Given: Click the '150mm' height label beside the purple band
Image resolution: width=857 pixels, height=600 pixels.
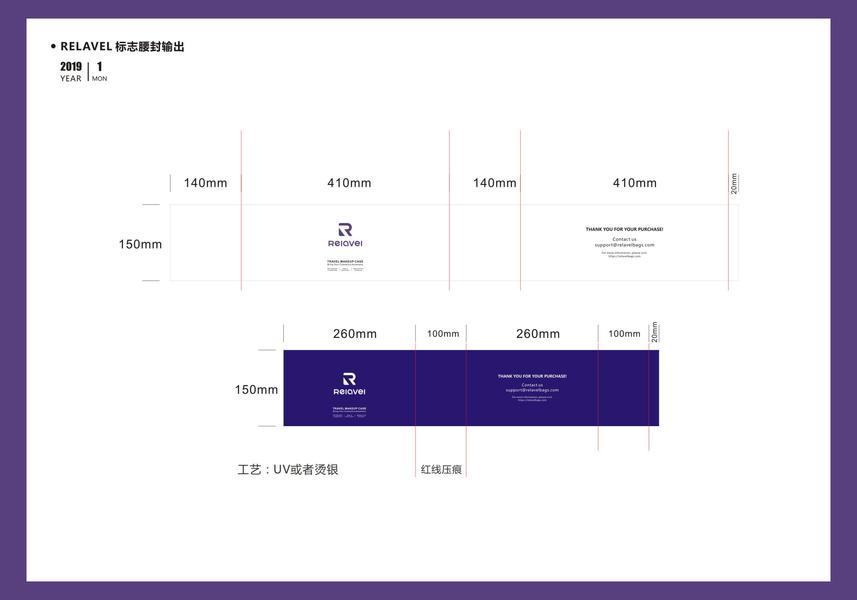Looking at the screenshot, I should 256,390.
